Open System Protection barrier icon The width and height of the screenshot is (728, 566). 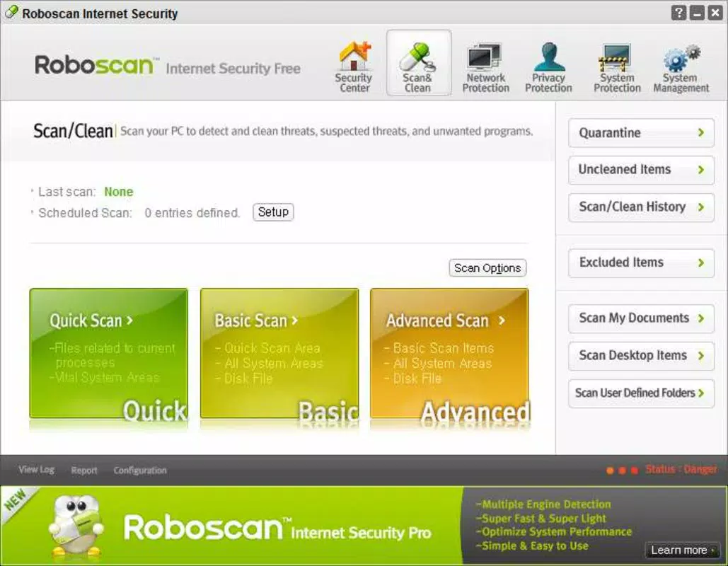(x=616, y=57)
